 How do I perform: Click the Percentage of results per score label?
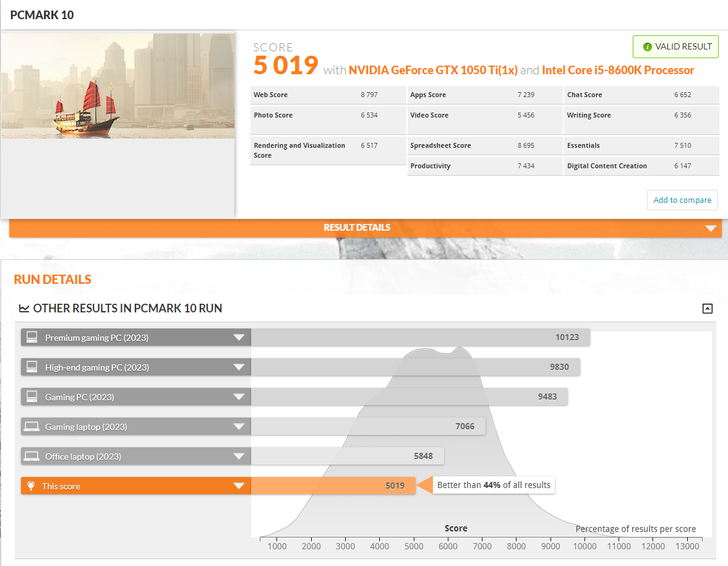coord(636,529)
